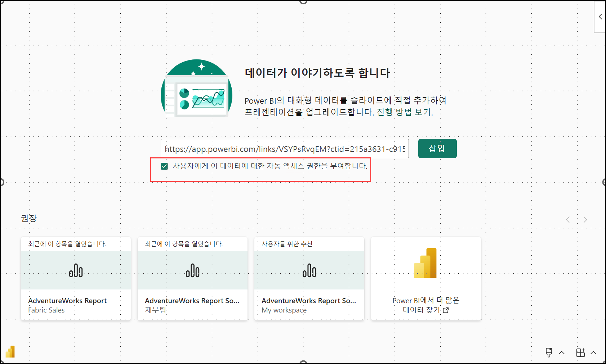Click the external link icon beside 데이터 찾기
The image size is (606, 364).
pos(446,310)
